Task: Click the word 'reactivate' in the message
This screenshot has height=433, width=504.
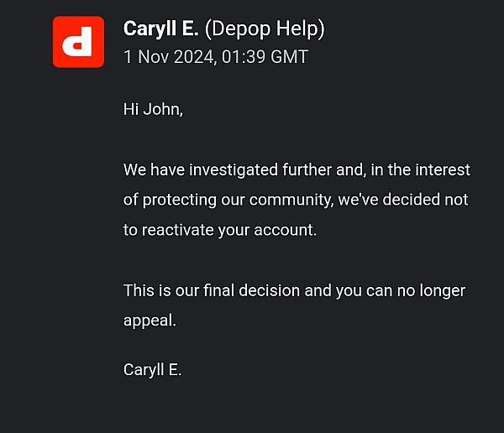Action: click(178, 230)
